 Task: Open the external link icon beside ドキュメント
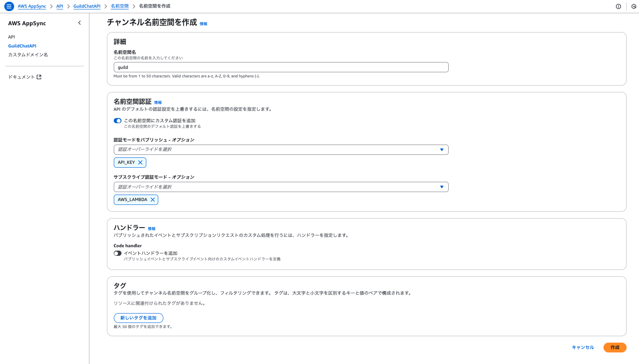[x=39, y=77]
